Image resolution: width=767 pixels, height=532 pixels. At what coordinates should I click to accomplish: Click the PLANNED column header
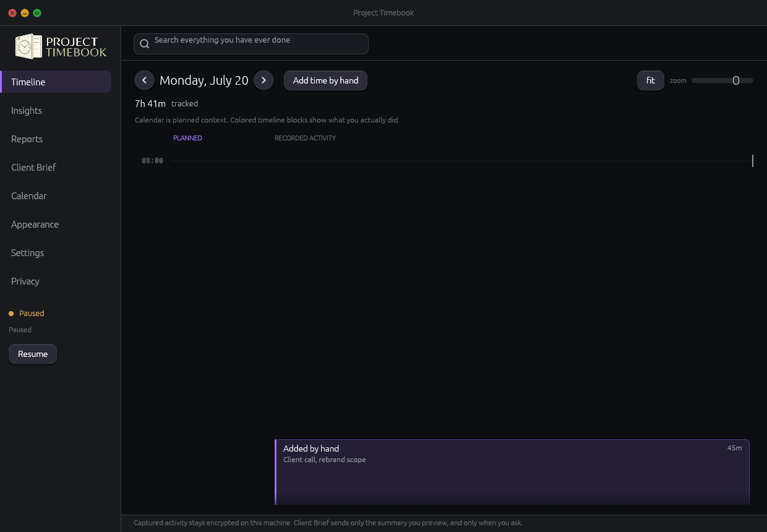click(187, 138)
